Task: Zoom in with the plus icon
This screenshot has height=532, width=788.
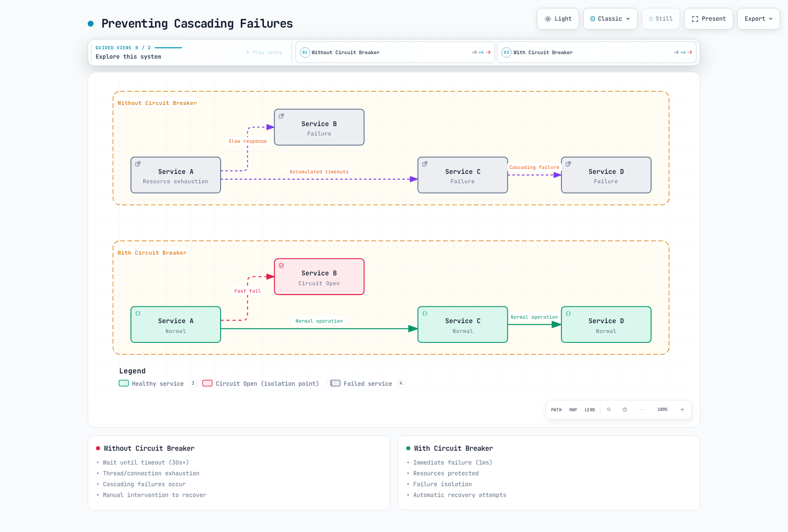Action: (682, 410)
